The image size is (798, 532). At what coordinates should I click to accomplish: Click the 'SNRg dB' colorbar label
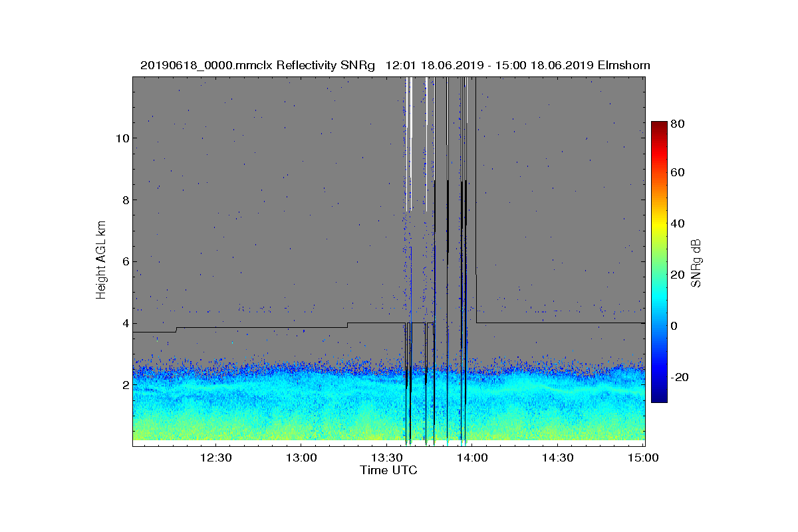click(696, 263)
